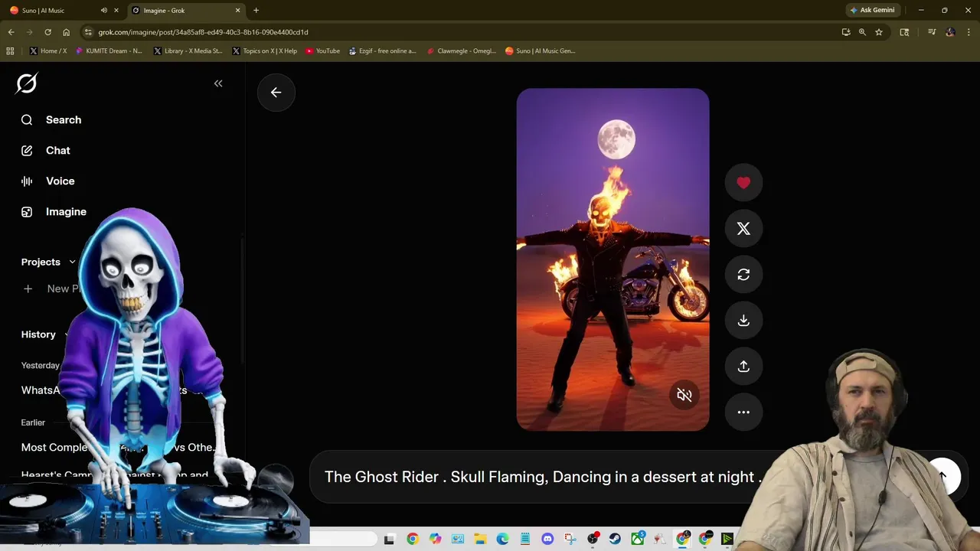Click the address bar URL
The width and height of the screenshot is (980, 551).
(203, 32)
